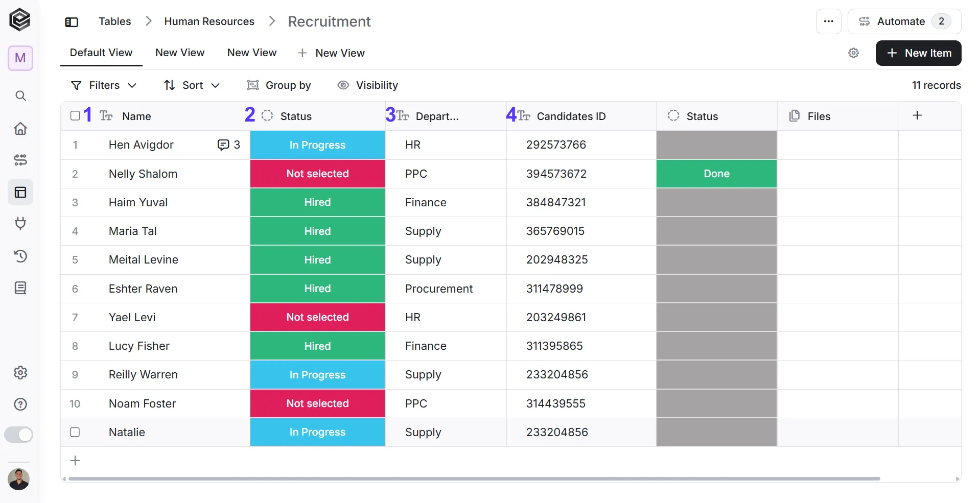
Task: Add a view with plus New View
Action: tap(331, 53)
